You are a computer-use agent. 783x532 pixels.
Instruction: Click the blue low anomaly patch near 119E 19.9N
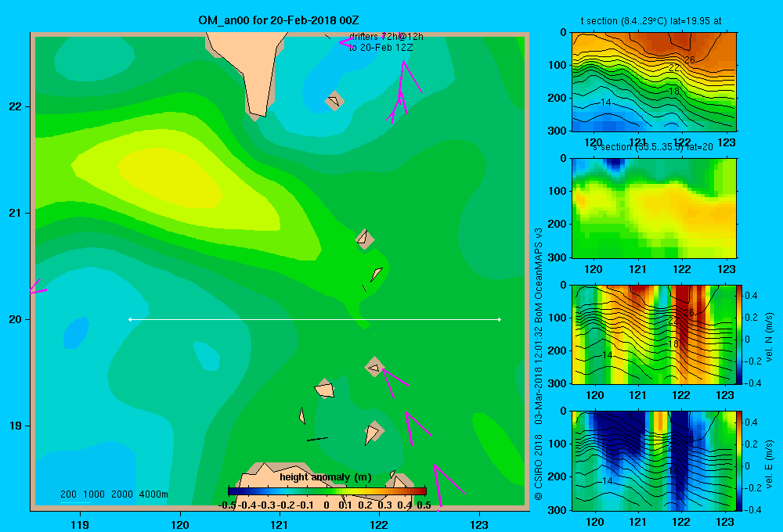coord(76,332)
